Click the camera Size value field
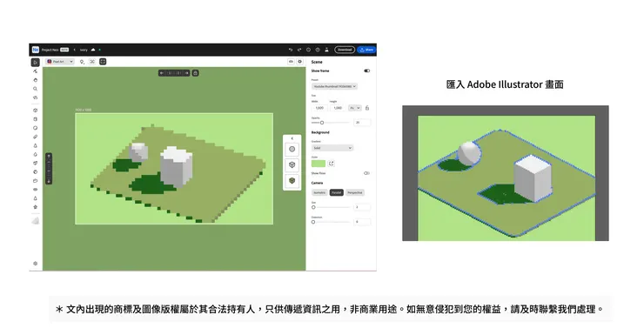 362,207
